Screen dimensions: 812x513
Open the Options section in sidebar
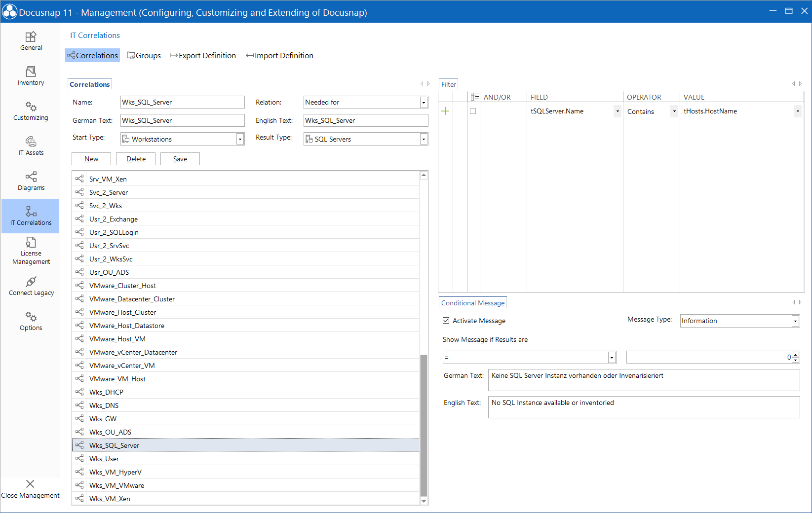click(x=31, y=321)
